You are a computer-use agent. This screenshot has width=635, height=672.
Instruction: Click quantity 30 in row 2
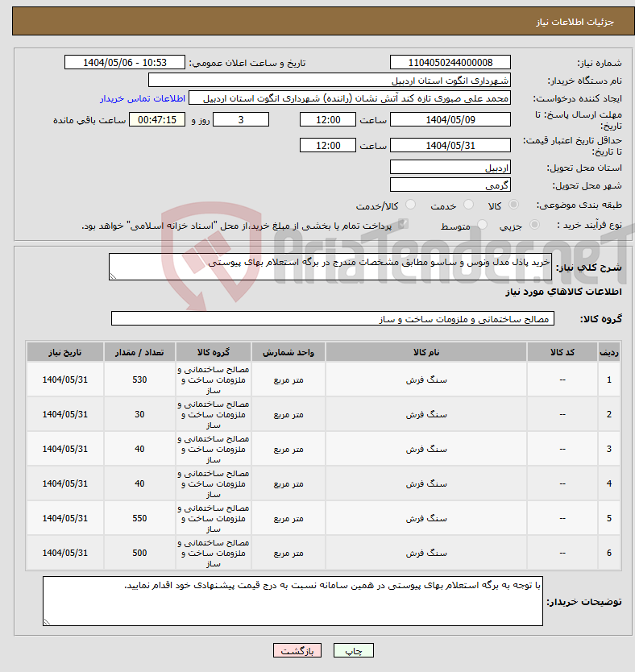tap(139, 414)
